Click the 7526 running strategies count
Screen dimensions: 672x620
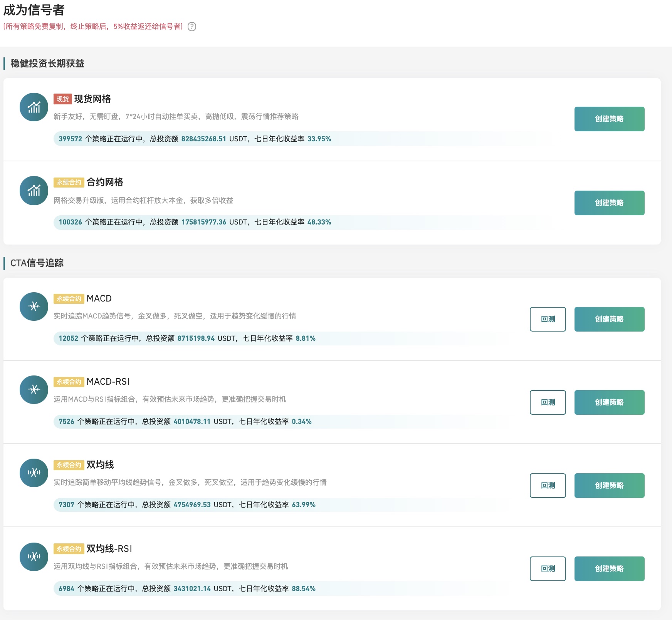pyautogui.click(x=66, y=422)
